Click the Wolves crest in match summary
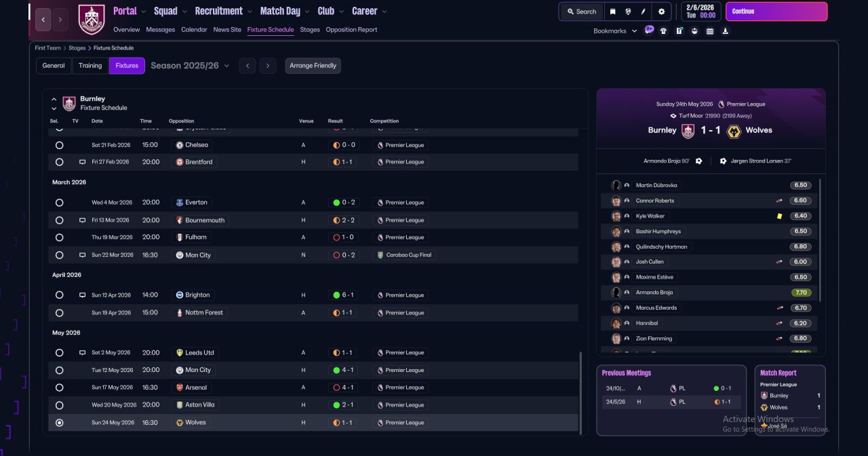This screenshot has width=868, height=456. (x=734, y=131)
